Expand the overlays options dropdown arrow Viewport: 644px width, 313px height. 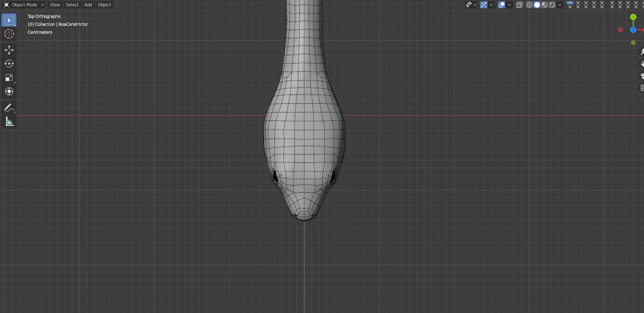click(509, 5)
